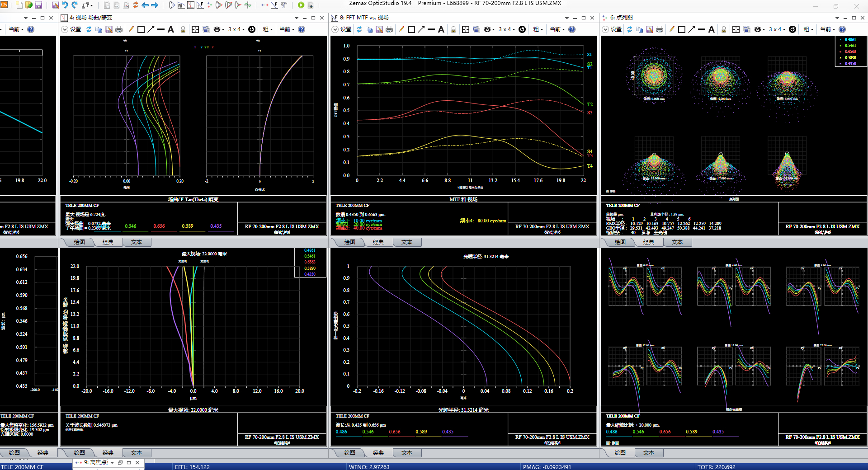The width and height of the screenshot is (868, 470).
Task: Select 经典 tab under field curvature window (4)
Action: tap(108, 242)
